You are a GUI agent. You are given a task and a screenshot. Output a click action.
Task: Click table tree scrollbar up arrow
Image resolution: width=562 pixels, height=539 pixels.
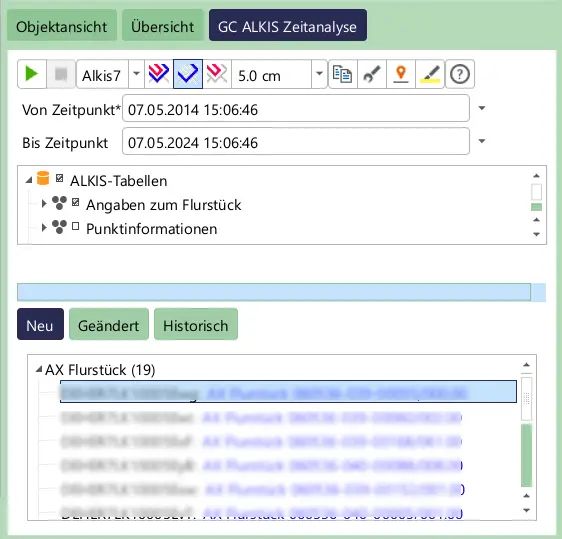(x=536, y=176)
